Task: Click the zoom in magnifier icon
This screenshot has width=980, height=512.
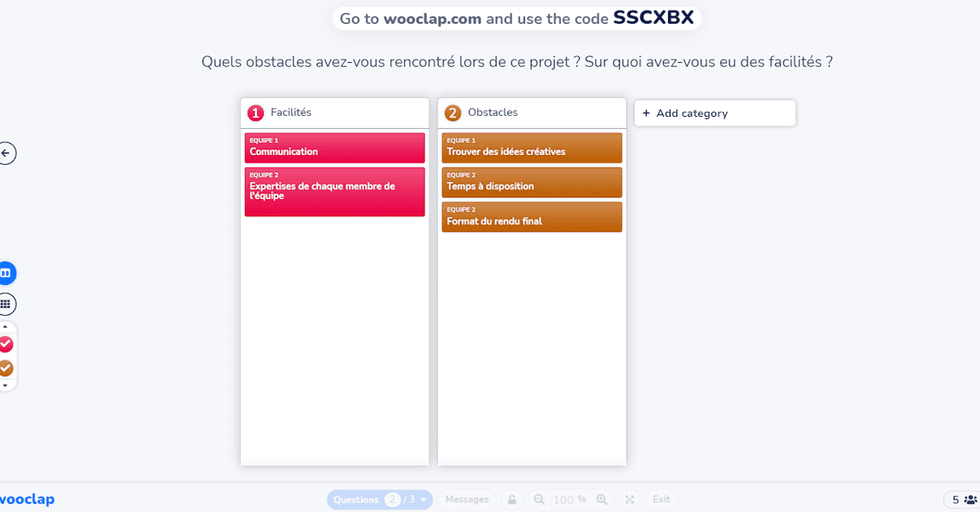Action: (602, 499)
